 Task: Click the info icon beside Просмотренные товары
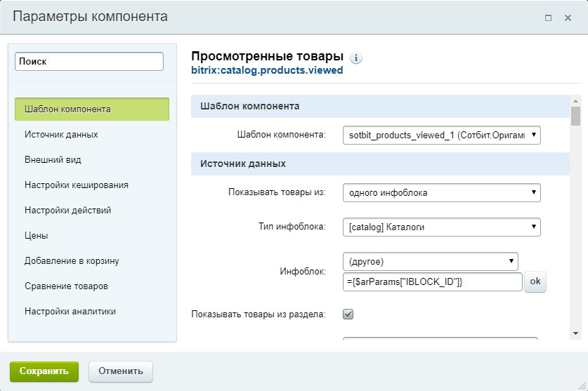(356, 58)
